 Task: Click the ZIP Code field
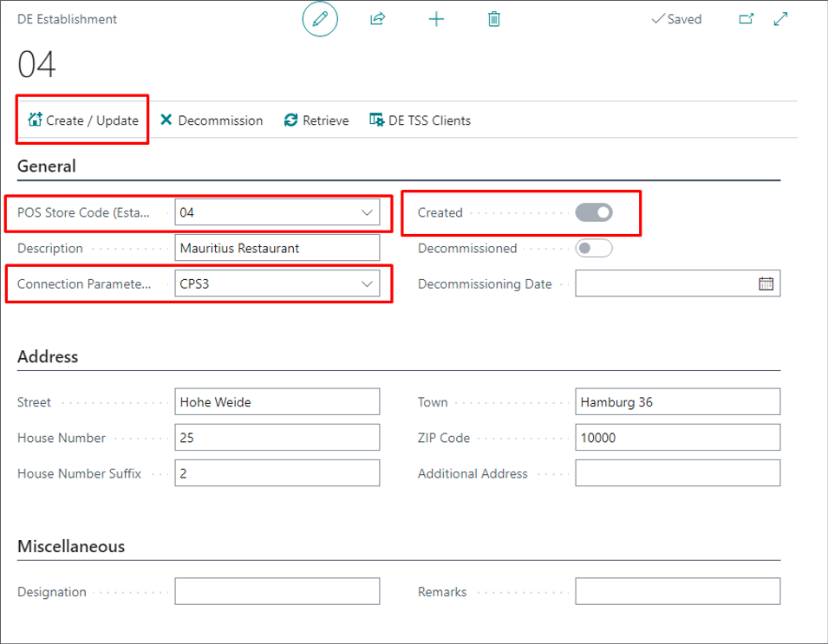point(677,438)
